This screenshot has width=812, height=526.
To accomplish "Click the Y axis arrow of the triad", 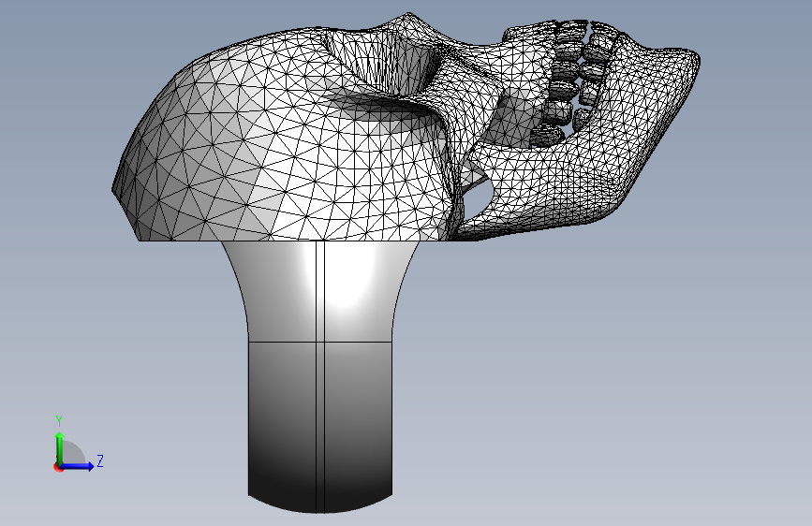I will (x=60, y=447).
